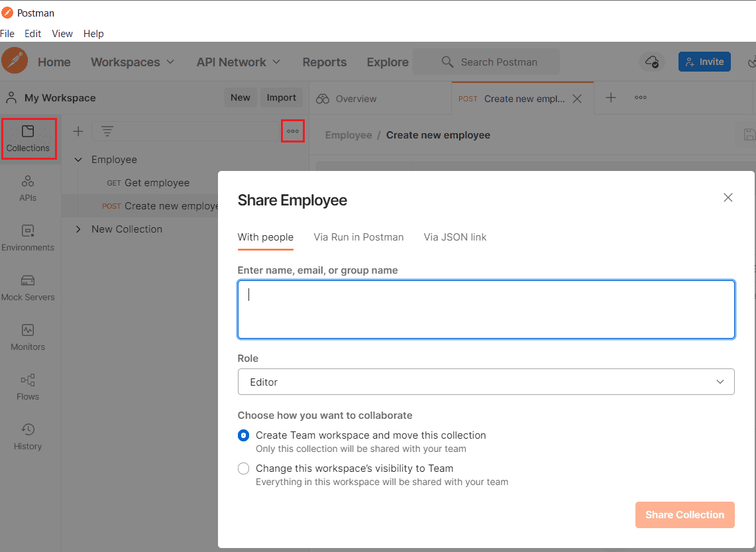756x552 pixels.
Task: Open Explore in the header
Action: click(388, 62)
